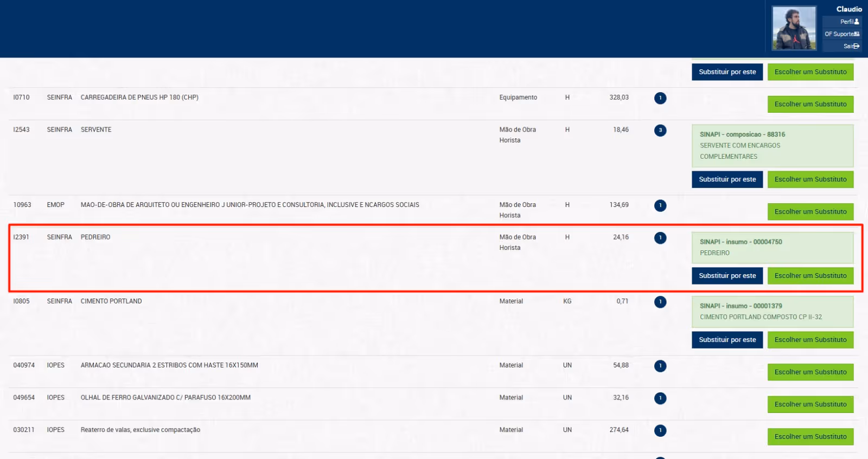Image resolution: width=868 pixels, height=459 pixels.
Task: Click price value 32,16
Action: [621, 397]
